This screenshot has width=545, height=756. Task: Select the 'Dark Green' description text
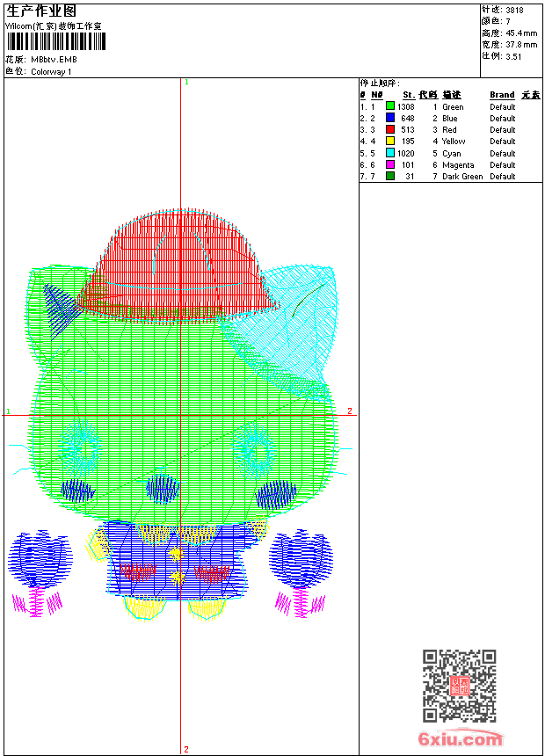[x=462, y=177]
